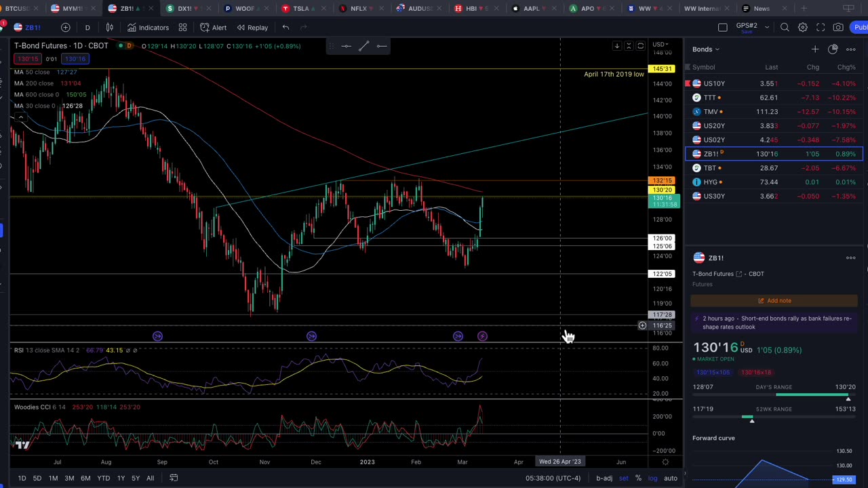Image resolution: width=868 pixels, height=488 pixels.
Task: Click the Publish button
Action: [x=860, y=27]
